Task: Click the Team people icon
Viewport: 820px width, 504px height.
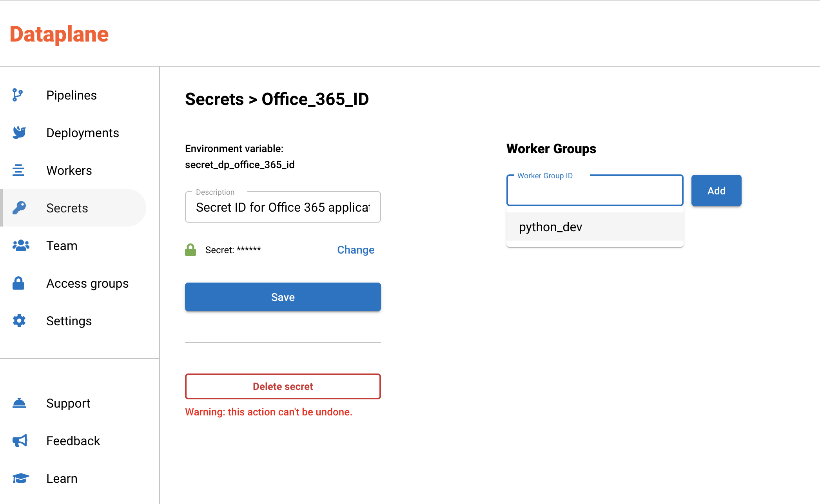Action: tap(20, 245)
